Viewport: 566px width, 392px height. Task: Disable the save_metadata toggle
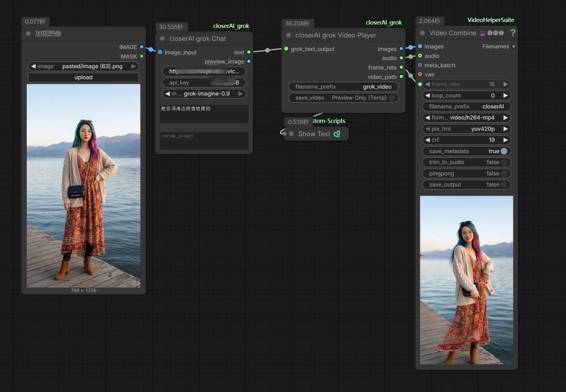pos(504,151)
